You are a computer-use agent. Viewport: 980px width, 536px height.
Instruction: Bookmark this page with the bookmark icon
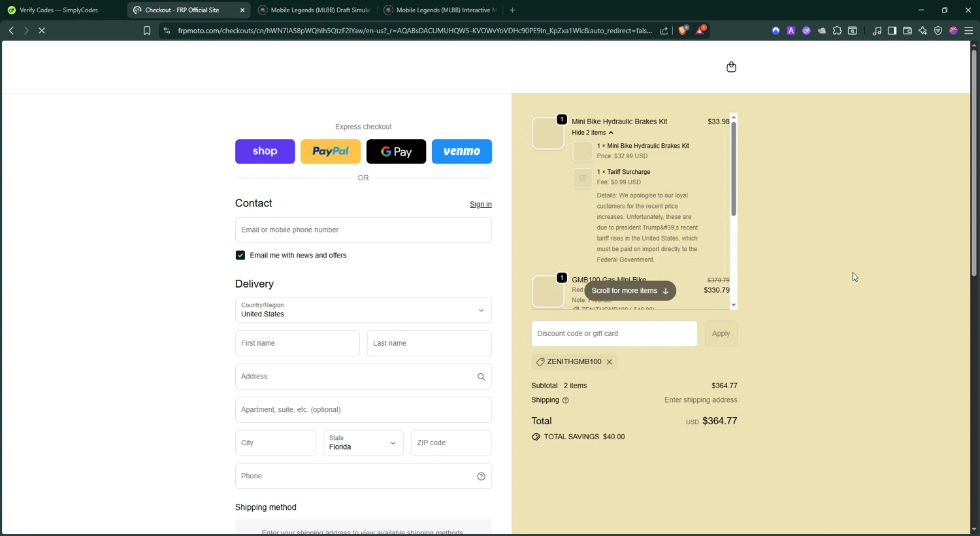pos(147,31)
